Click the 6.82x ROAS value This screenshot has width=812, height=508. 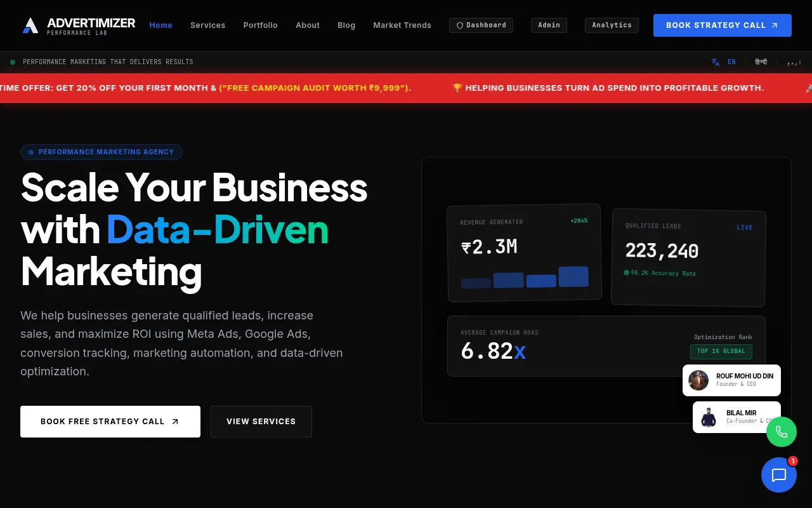(x=493, y=351)
